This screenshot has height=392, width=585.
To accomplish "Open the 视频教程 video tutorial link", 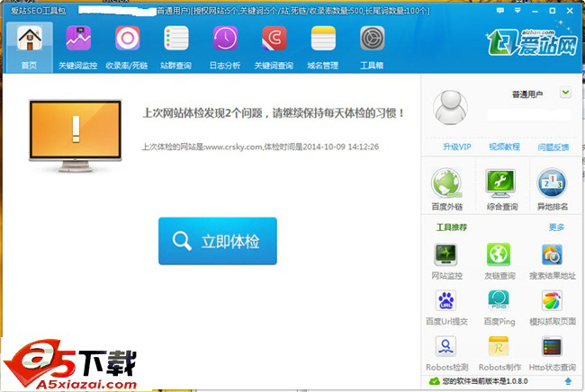I will [504, 147].
